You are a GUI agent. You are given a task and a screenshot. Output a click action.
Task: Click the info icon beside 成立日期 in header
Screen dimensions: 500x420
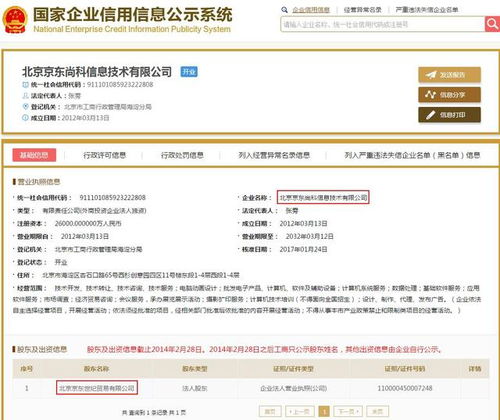tap(25, 118)
